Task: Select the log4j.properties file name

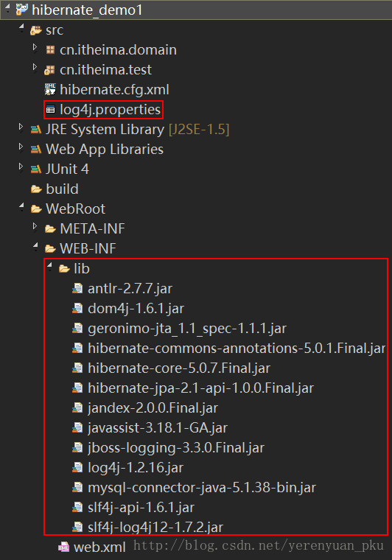Action: click(x=111, y=110)
